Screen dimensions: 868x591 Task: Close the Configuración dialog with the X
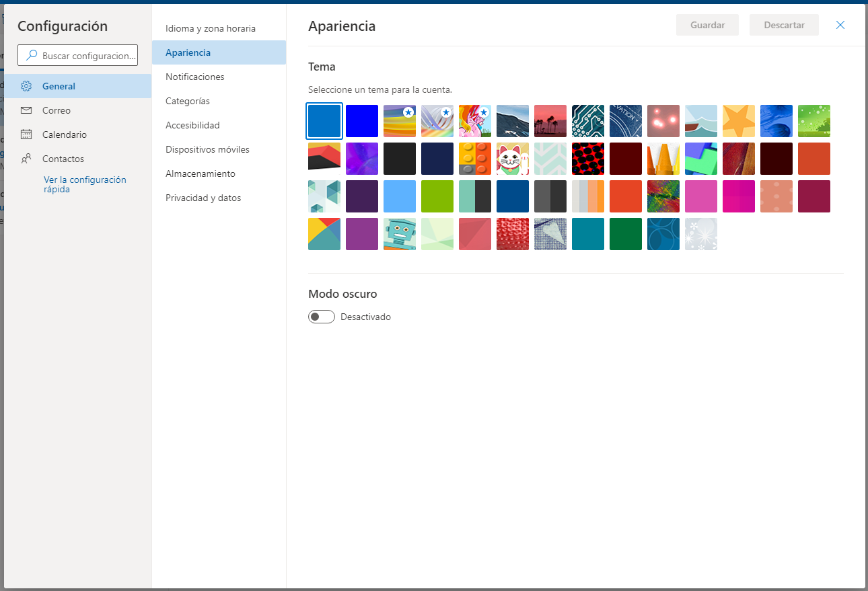click(x=840, y=25)
